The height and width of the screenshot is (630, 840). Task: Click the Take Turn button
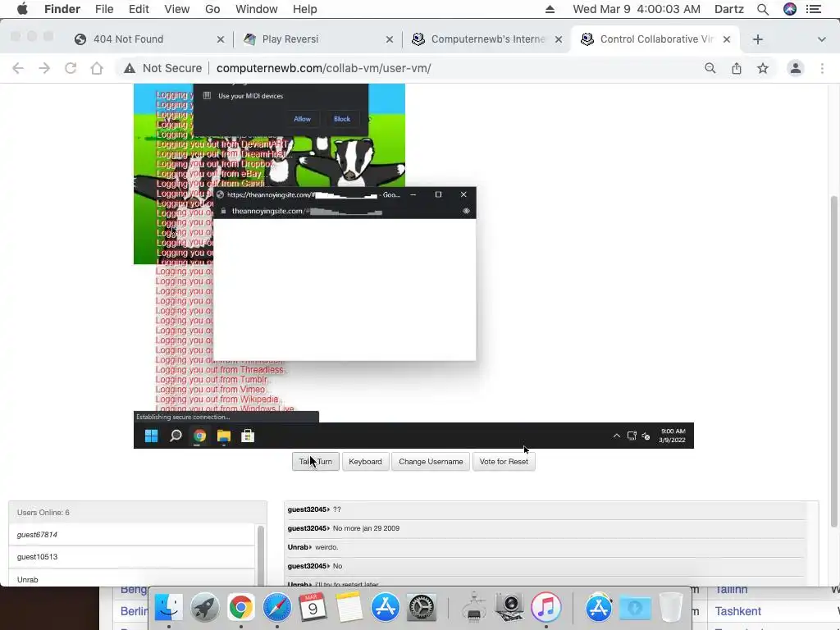click(316, 462)
